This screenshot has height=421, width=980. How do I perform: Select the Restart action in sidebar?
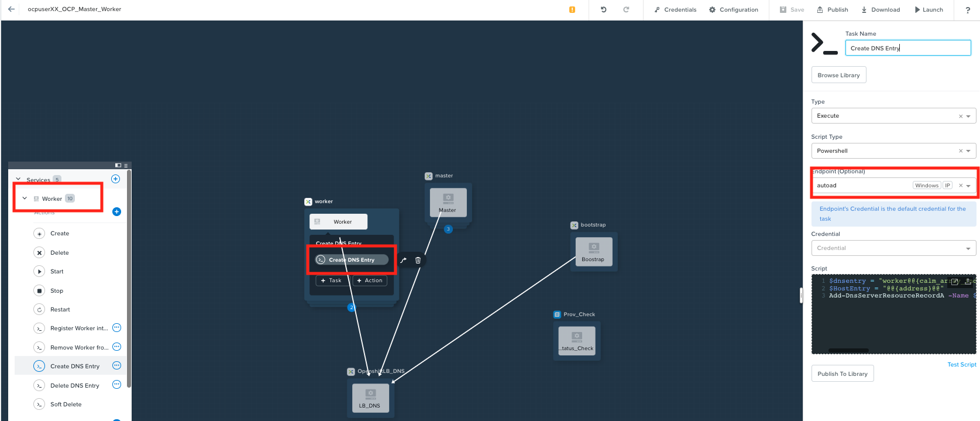click(x=60, y=310)
